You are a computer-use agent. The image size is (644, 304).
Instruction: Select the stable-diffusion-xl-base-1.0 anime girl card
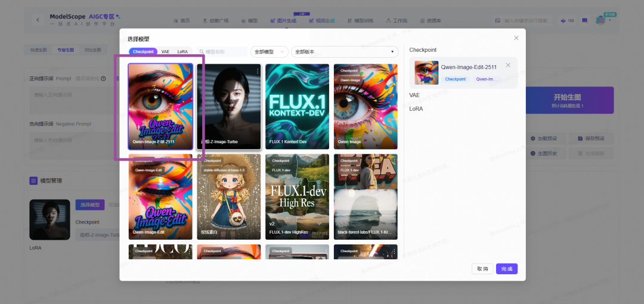(229, 197)
